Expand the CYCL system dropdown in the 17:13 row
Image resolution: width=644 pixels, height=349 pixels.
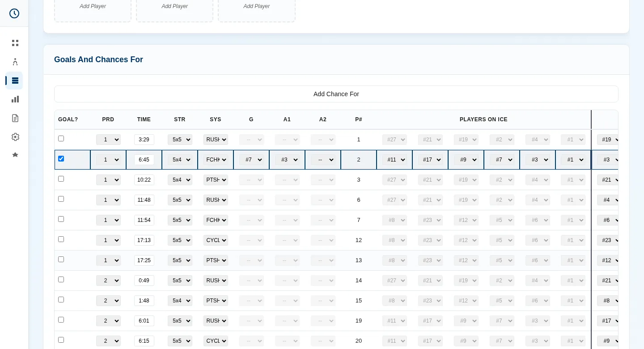tap(216, 240)
